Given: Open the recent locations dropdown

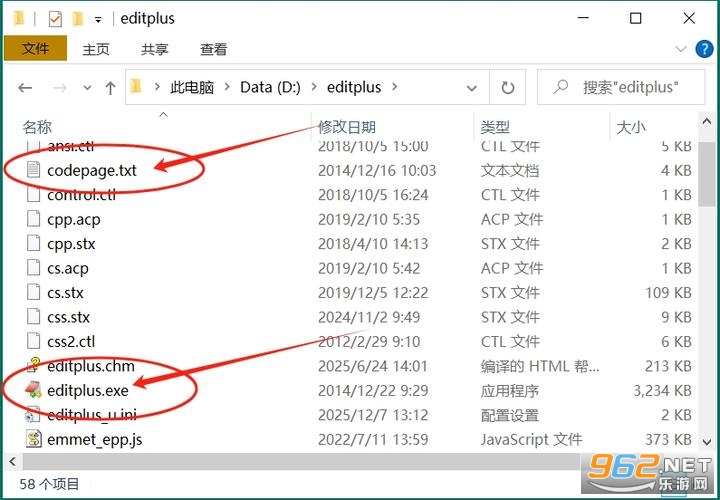Looking at the screenshot, I should click(x=87, y=88).
